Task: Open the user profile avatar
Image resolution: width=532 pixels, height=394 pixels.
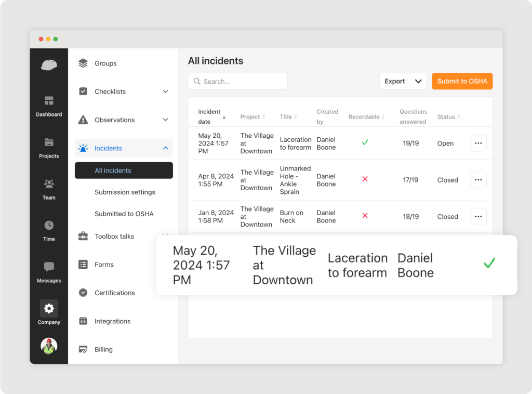Action: click(x=49, y=346)
